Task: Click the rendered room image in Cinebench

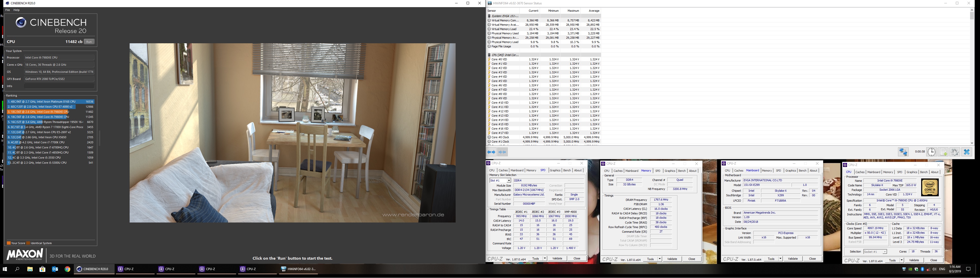Action: tap(292, 133)
